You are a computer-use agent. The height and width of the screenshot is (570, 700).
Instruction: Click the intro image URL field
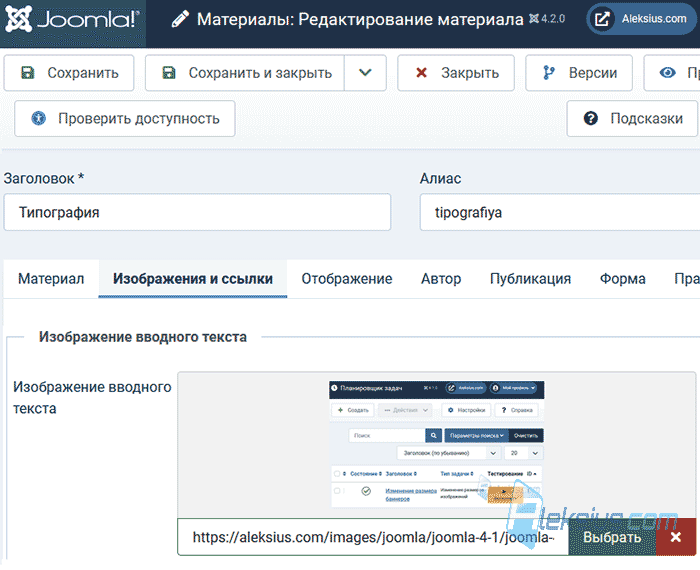[x=373, y=537]
